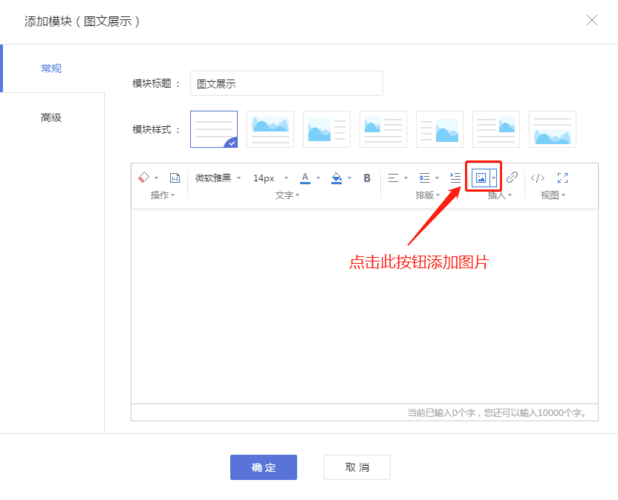Click the source code view icon
This screenshot has height=500, width=618.
point(538,178)
